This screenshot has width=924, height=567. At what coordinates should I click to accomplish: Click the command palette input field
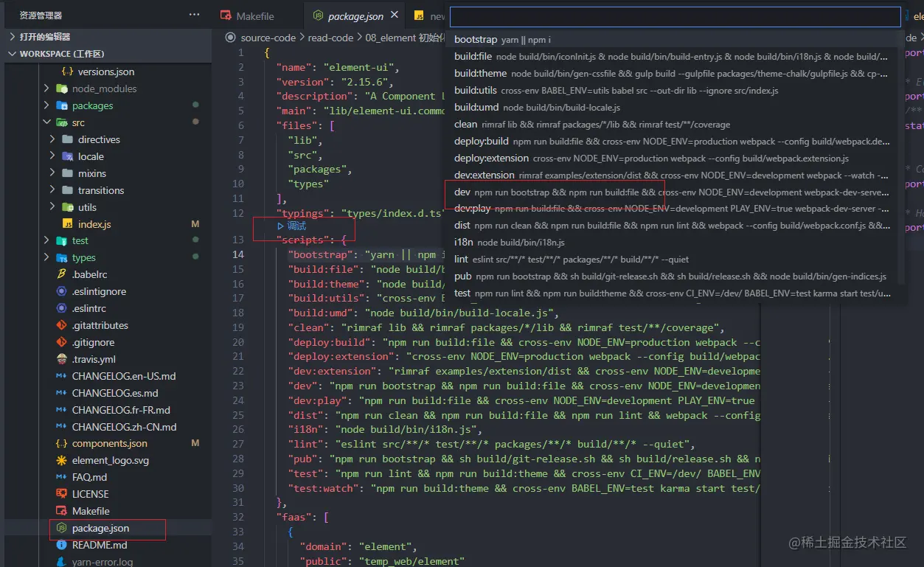click(675, 17)
